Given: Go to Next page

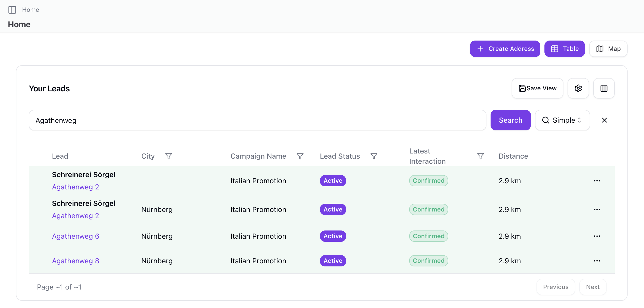Looking at the screenshot, I should (593, 287).
